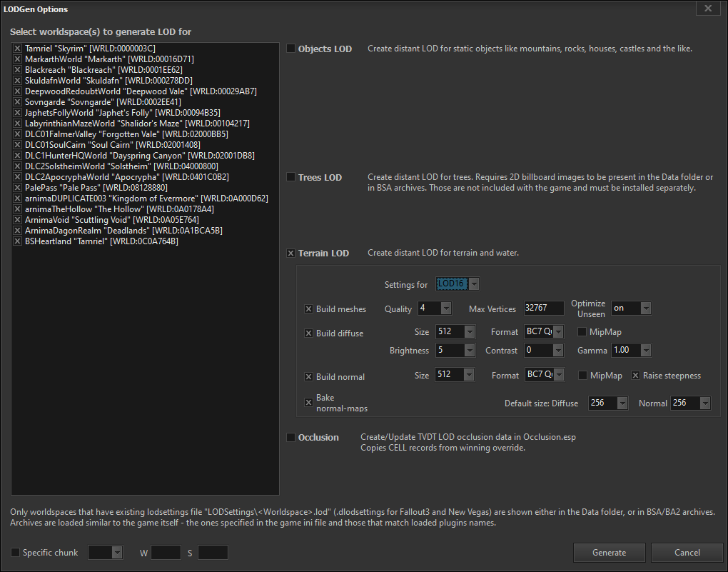Open the normal Size dropdown
The width and height of the screenshot is (728, 572).
pyautogui.click(x=455, y=374)
